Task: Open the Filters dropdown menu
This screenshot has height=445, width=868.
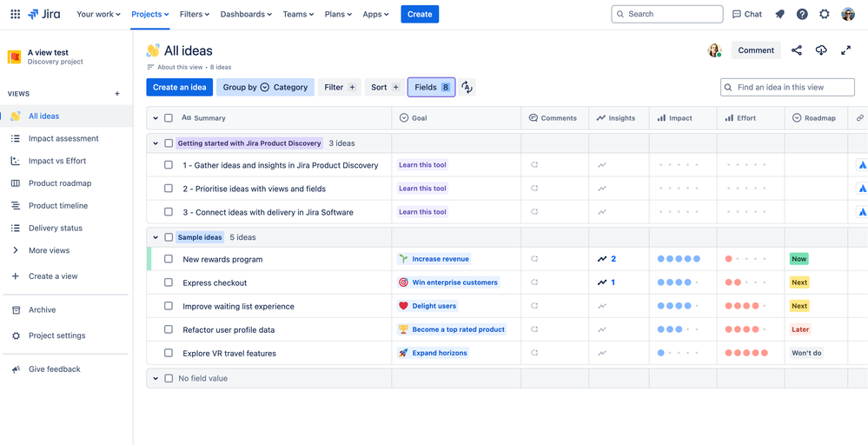Action: click(195, 15)
